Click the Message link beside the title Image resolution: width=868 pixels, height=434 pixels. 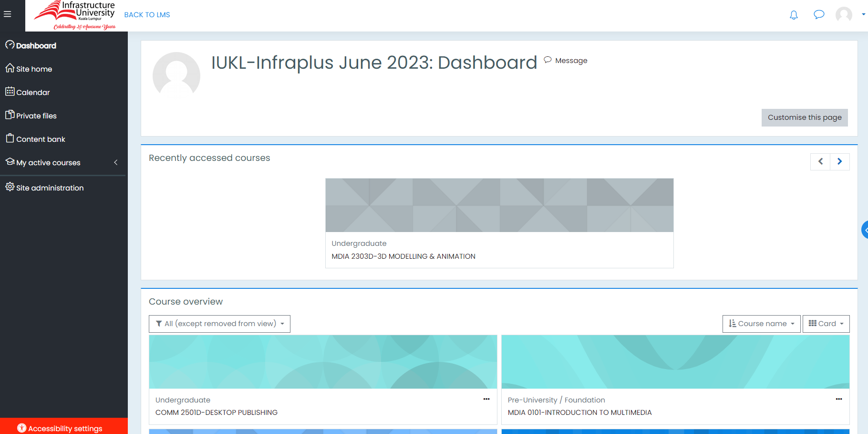(x=566, y=61)
